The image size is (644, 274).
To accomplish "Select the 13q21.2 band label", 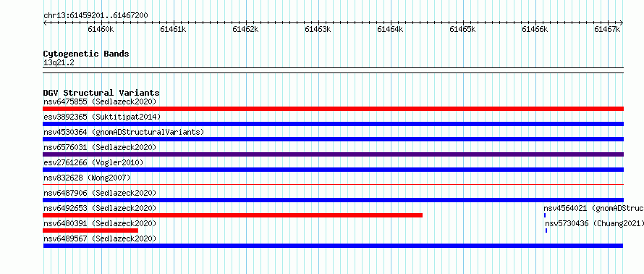I will 59,63.
